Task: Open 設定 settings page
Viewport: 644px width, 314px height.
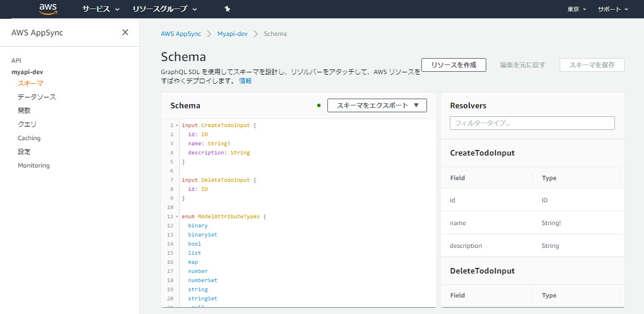Action: point(24,152)
